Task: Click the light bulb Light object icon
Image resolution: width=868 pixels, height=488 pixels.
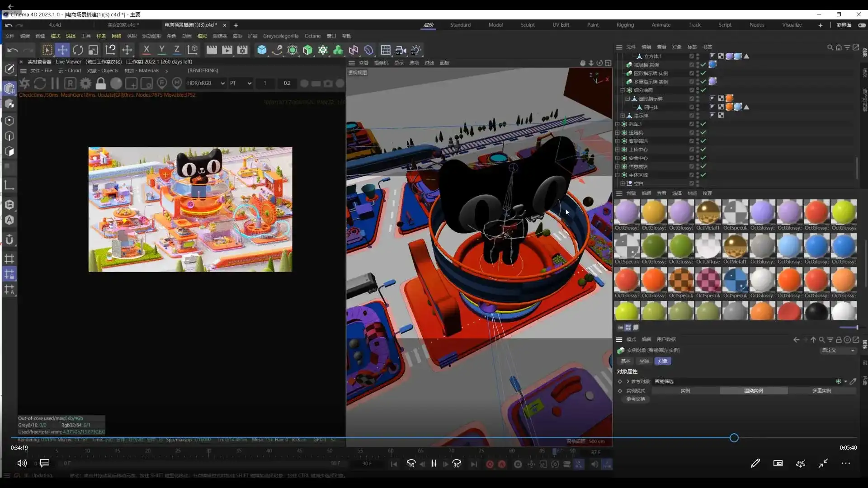Action: tap(416, 50)
